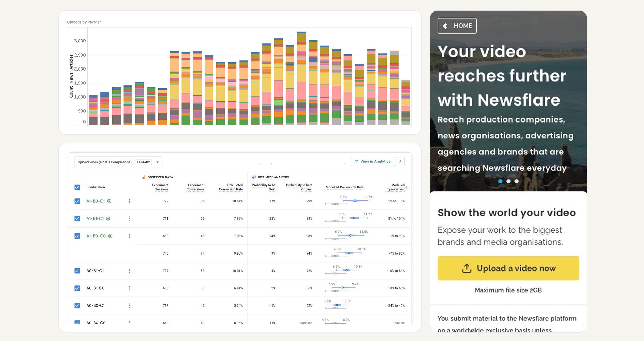Click the View in Analytics button

[372, 161]
